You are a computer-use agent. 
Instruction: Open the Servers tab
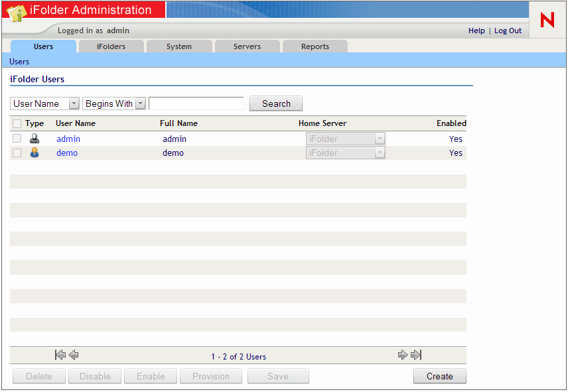(x=247, y=46)
